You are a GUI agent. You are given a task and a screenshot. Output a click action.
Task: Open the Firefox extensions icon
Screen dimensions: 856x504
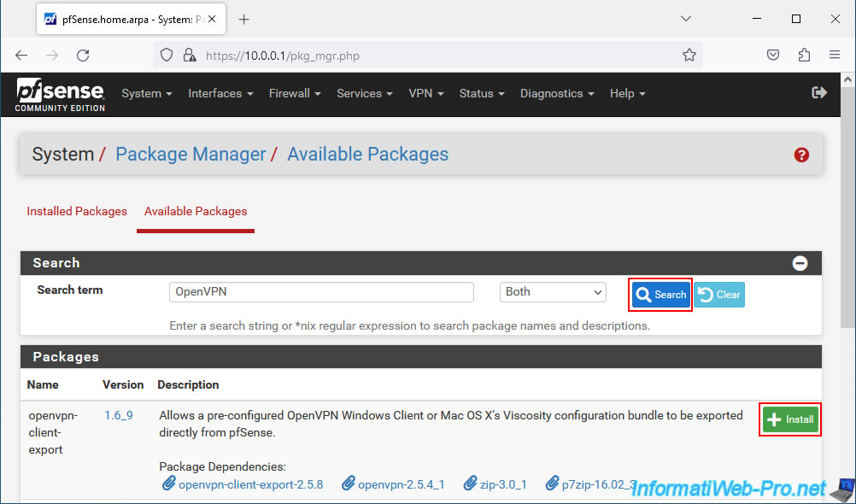[x=804, y=56]
